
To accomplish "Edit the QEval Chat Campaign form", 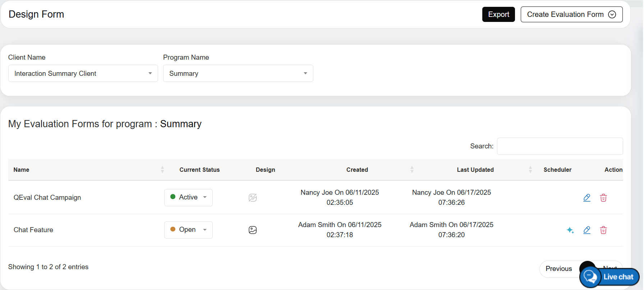I will coord(587,198).
